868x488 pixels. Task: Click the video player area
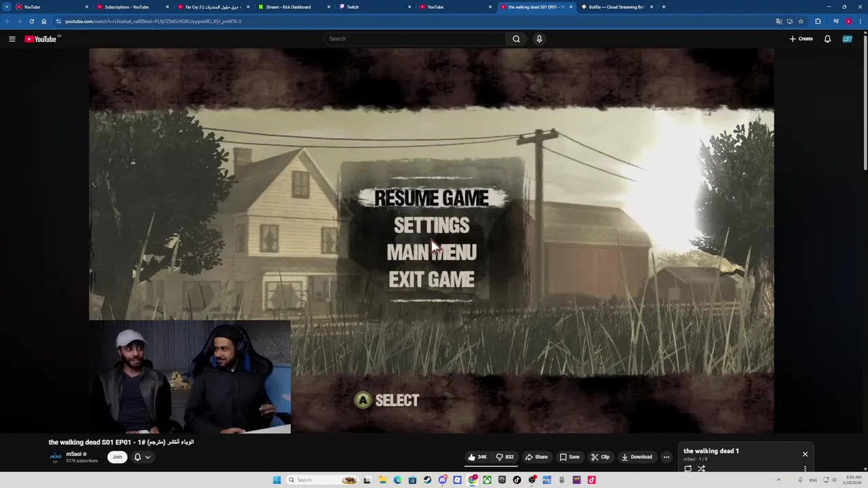pos(431,241)
